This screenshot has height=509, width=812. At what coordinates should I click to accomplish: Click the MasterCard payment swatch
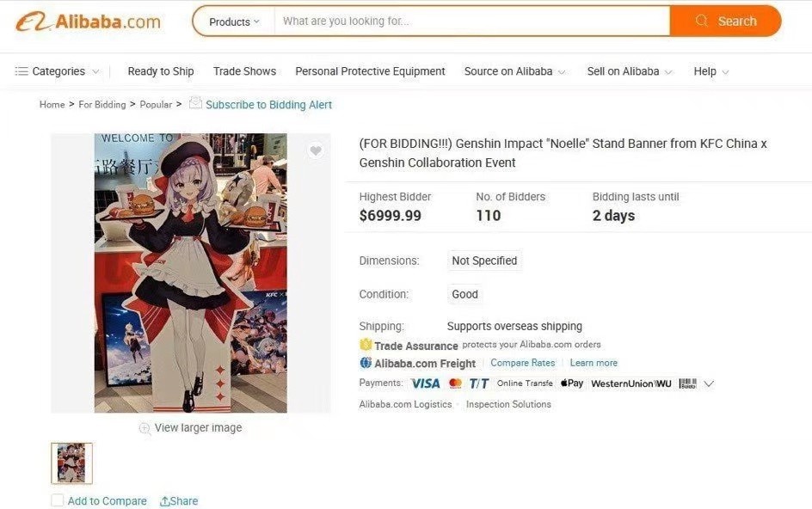(x=455, y=383)
